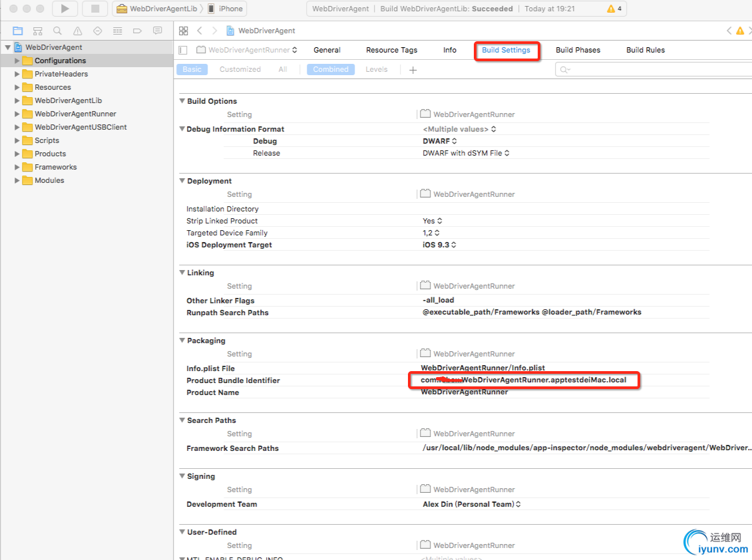Open the related items grid menu
The image size is (752, 560).
click(183, 31)
